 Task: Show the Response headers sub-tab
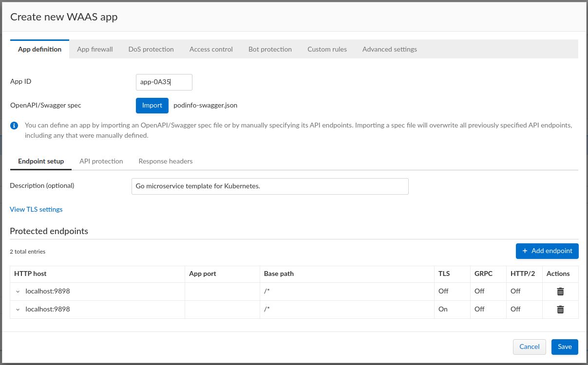(166, 161)
